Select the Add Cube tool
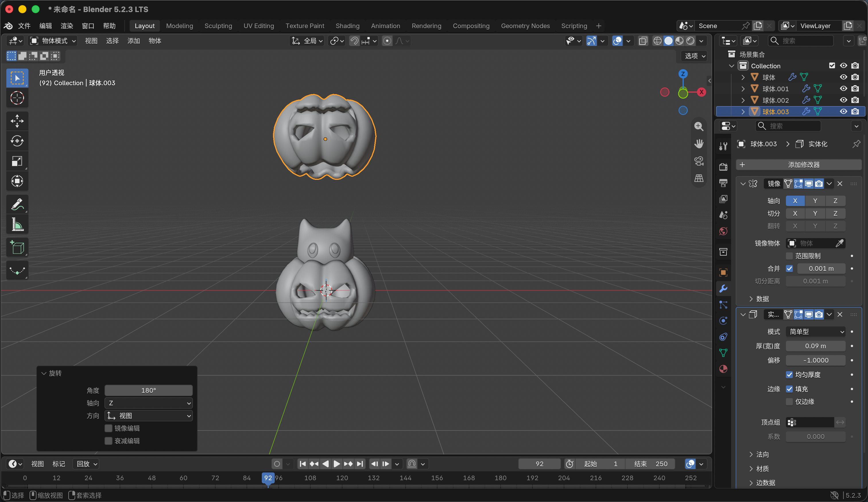The height and width of the screenshot is (502, 868). point(17,248)
